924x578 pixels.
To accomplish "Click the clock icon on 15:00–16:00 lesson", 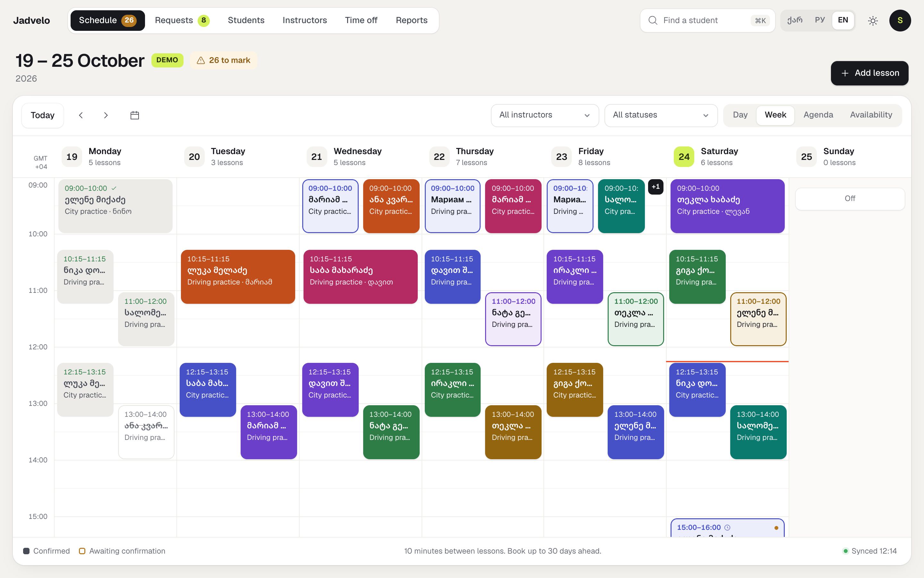I will point(727,528).
